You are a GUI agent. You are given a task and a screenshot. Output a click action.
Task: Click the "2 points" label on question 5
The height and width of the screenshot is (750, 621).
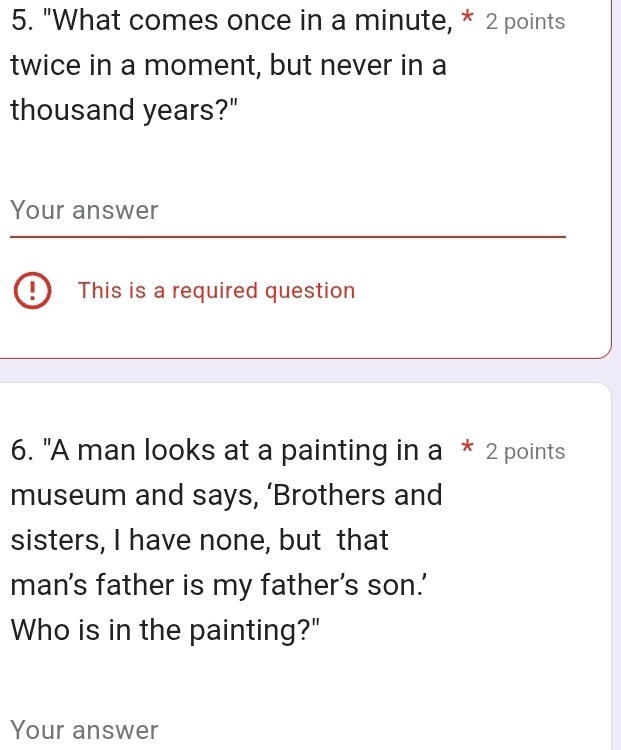coord(524,22)
